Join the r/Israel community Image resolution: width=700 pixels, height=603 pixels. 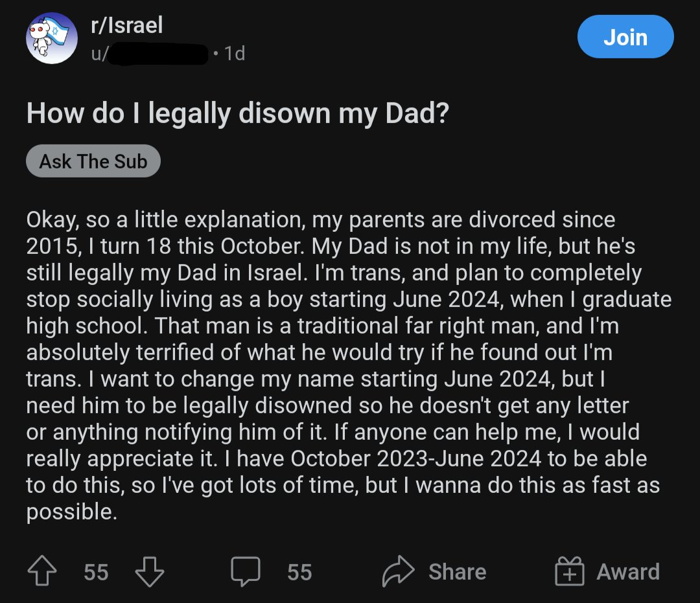point(625,36)
